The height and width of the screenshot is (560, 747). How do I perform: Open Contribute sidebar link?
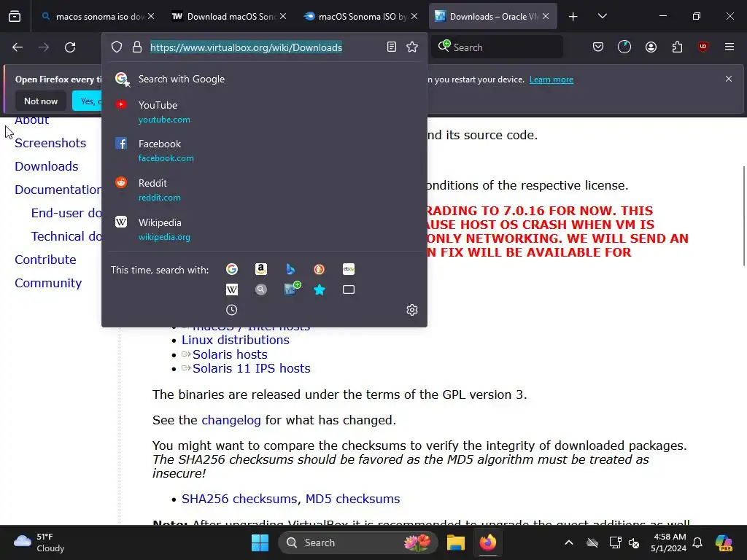coord(46,260)
